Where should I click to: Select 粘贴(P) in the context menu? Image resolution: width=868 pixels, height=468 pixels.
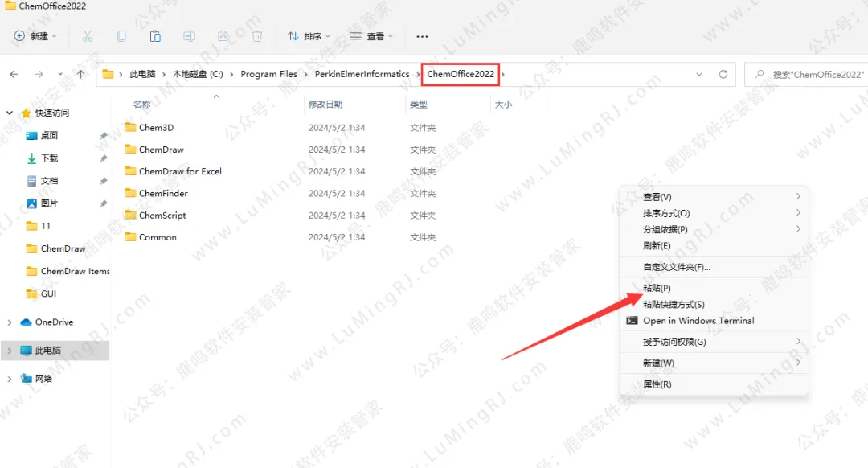(x=657, y=288)
